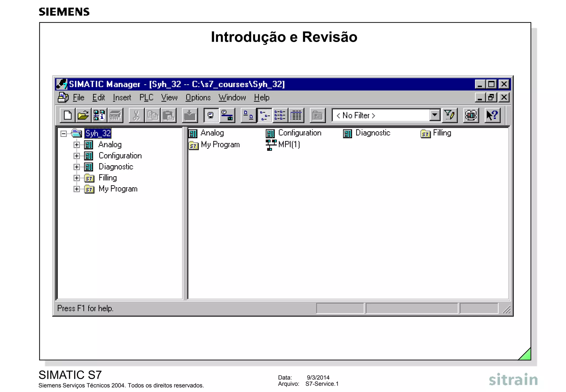This screenshot has width=566, height=392.
Task: Click the Download to PLC icon
Action: [x=190, y=115]
